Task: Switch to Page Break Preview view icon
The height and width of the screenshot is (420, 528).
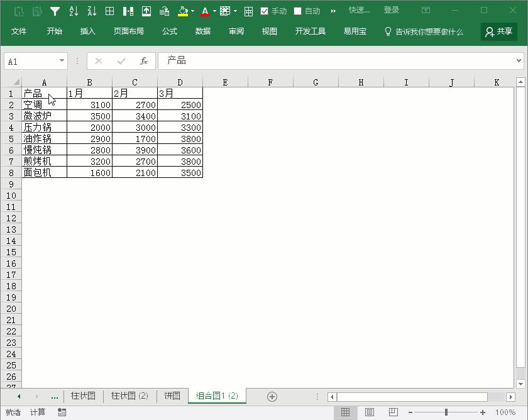Action: point(393,412)
